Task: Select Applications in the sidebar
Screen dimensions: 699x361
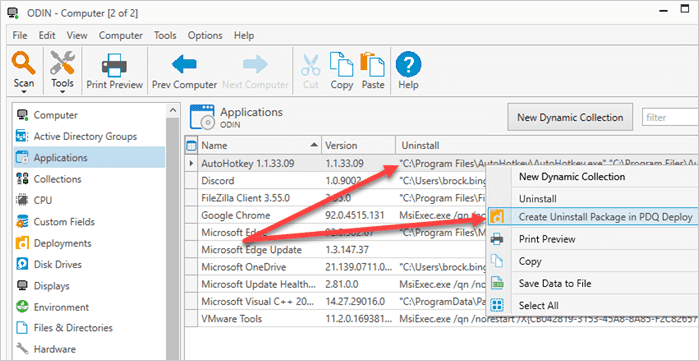Action: [89, 158]
